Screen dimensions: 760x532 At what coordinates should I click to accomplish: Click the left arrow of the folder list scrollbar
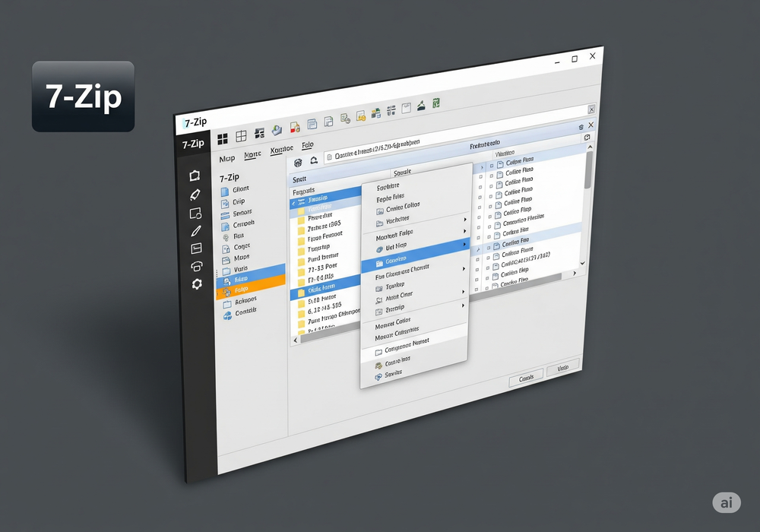tap(296, 340)
